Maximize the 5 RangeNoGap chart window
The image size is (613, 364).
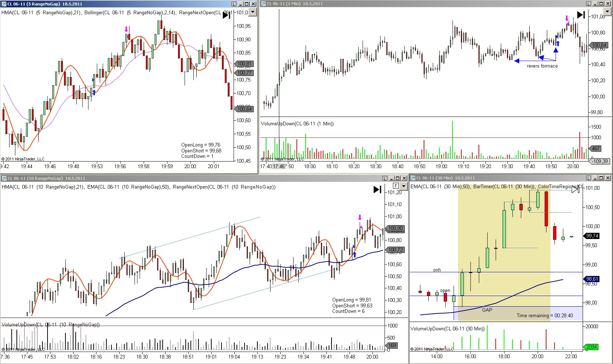pos(247,4)
